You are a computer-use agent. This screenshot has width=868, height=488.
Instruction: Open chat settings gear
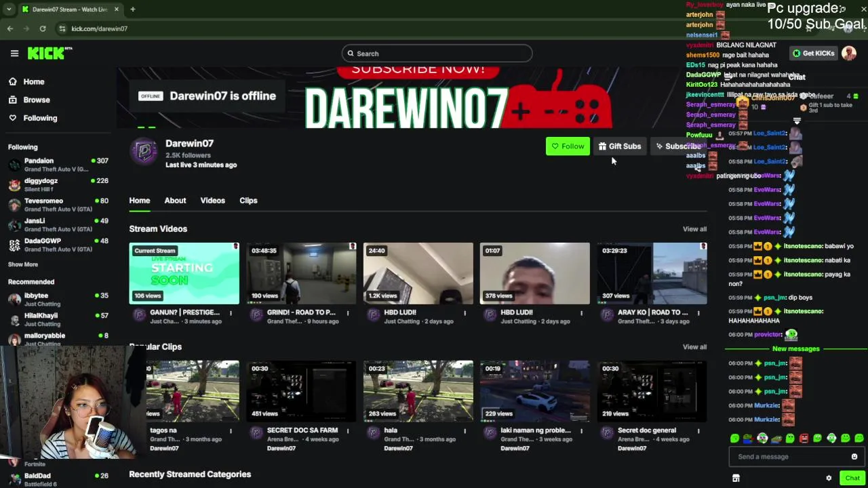829,479
